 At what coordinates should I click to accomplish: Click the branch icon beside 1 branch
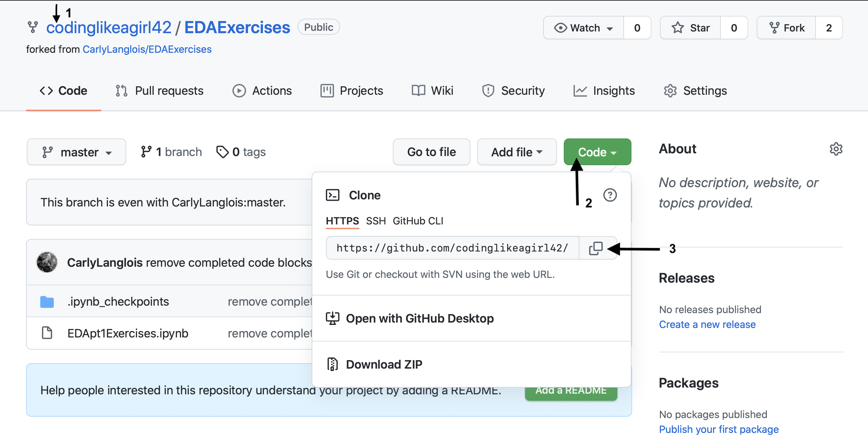pyautogui.click(x=146, y=152)
